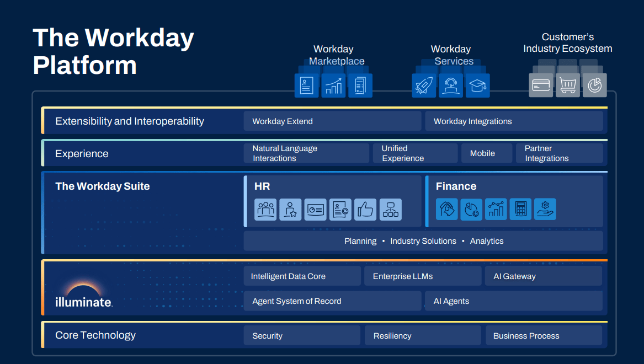644x364 pixels.
Task: Click the shopping cart icon under Customer's Industry Ecosystem
Action: [568, 85]
